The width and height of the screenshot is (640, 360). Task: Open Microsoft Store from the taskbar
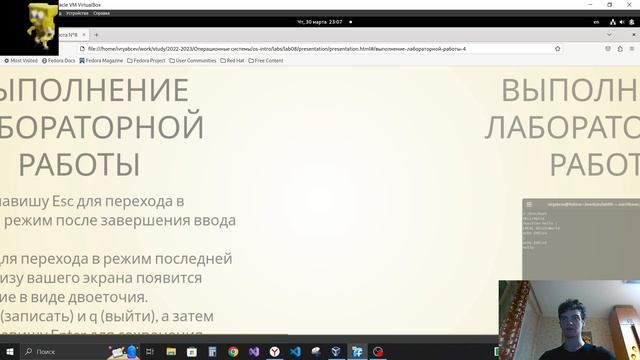tap(191, 351)
